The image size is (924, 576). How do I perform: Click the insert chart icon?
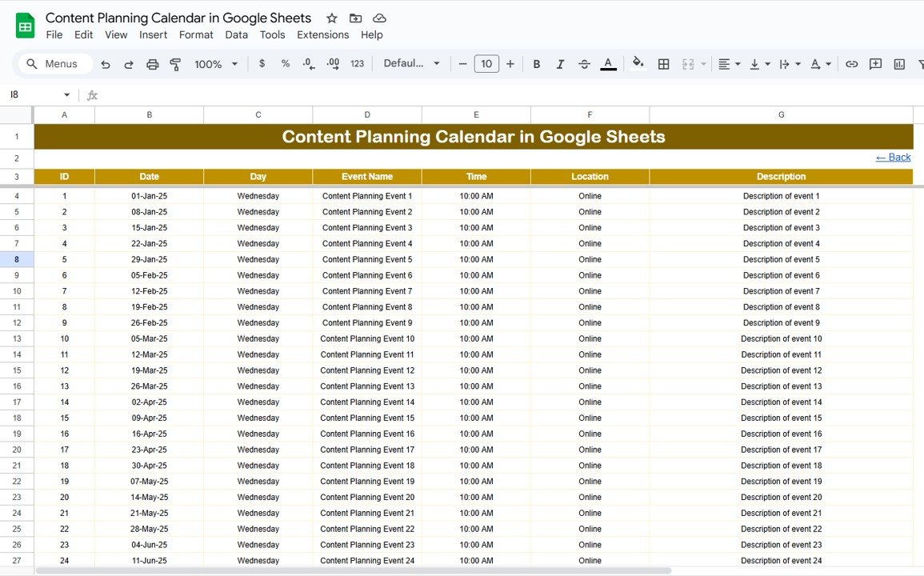pyautogui.click(x=899, y=64)
